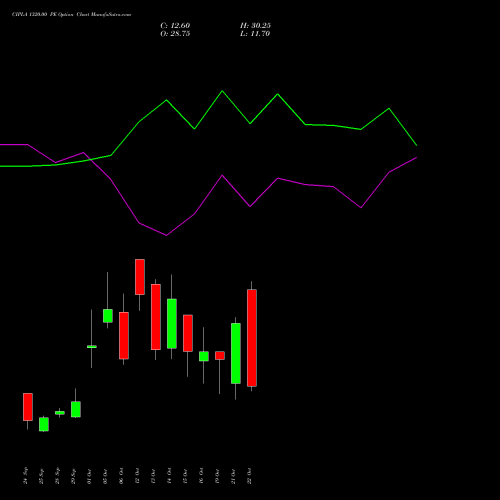Image resolution: width=500 pixels, height=500 pixels.
Task: Click the green candlestick above 29 Sep
Action: pyautogui.click(x=76, y=409)
